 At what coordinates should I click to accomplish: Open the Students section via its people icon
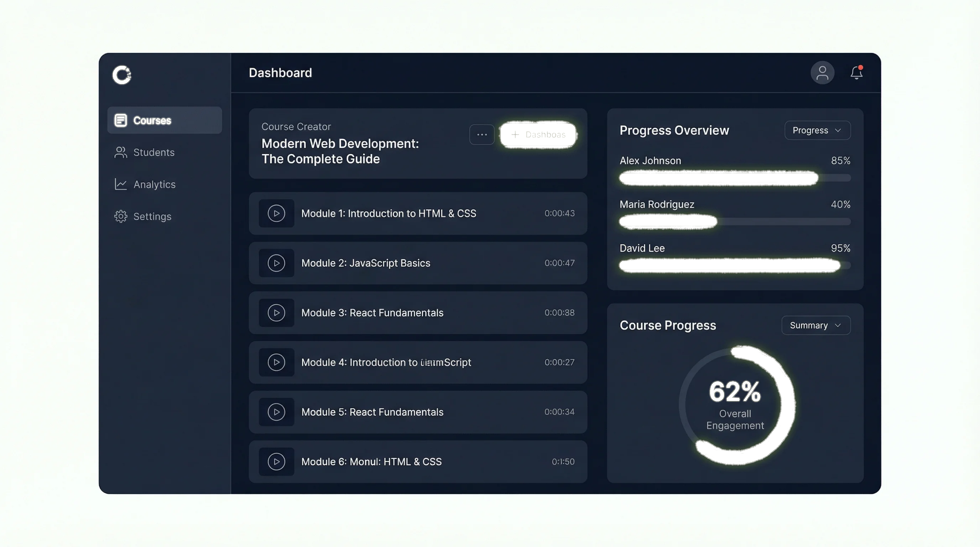coord(120,152)
